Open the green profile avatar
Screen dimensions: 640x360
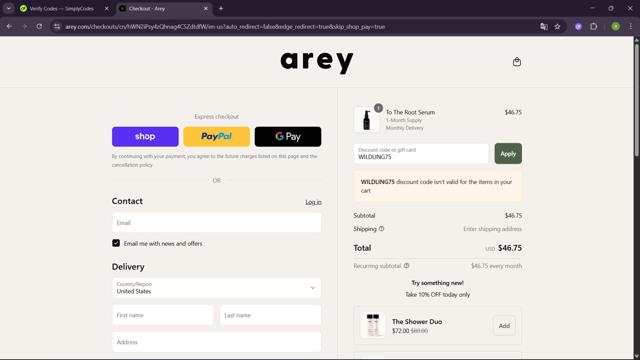[x=616, y=27]
